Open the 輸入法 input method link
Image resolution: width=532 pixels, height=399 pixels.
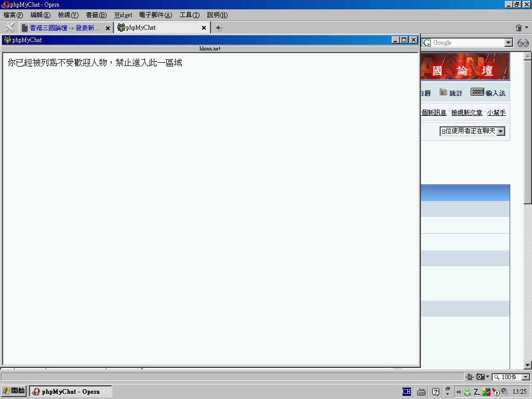click(x=495, y=94)
